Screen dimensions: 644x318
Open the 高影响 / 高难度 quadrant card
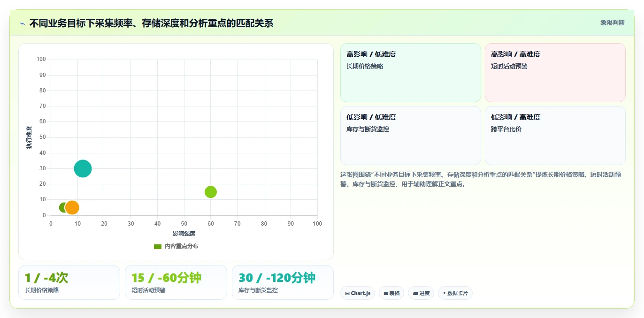pos(555,73)
